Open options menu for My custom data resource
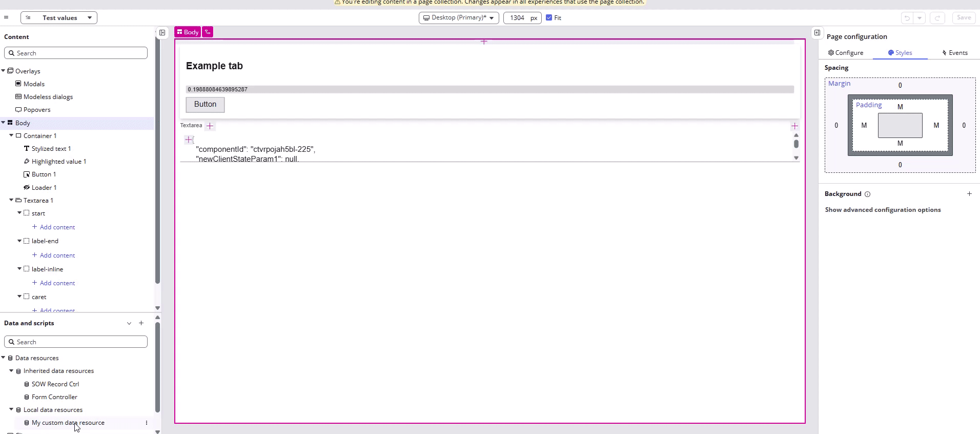This screenshot has width=980, height=434. point(147,423)
